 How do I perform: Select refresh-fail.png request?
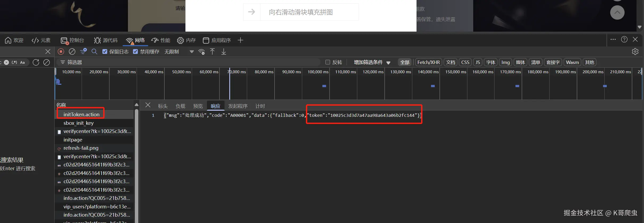tap(94, 148)
